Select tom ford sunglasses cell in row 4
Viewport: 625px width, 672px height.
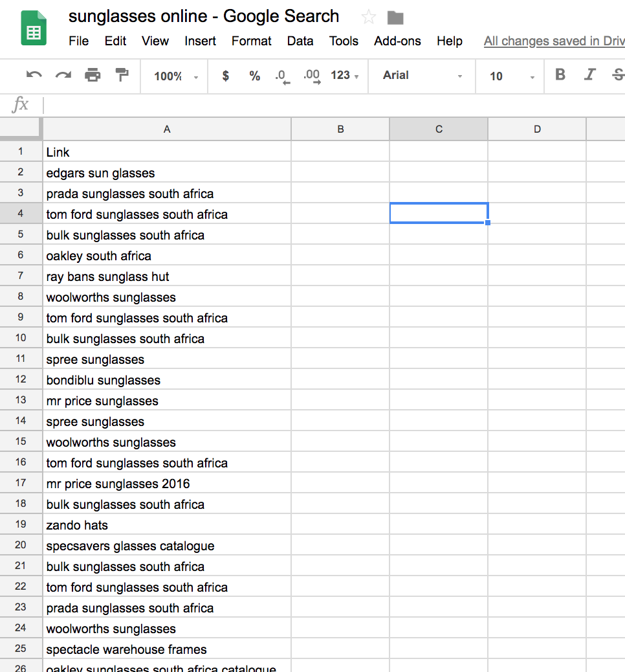coord(167,214)
